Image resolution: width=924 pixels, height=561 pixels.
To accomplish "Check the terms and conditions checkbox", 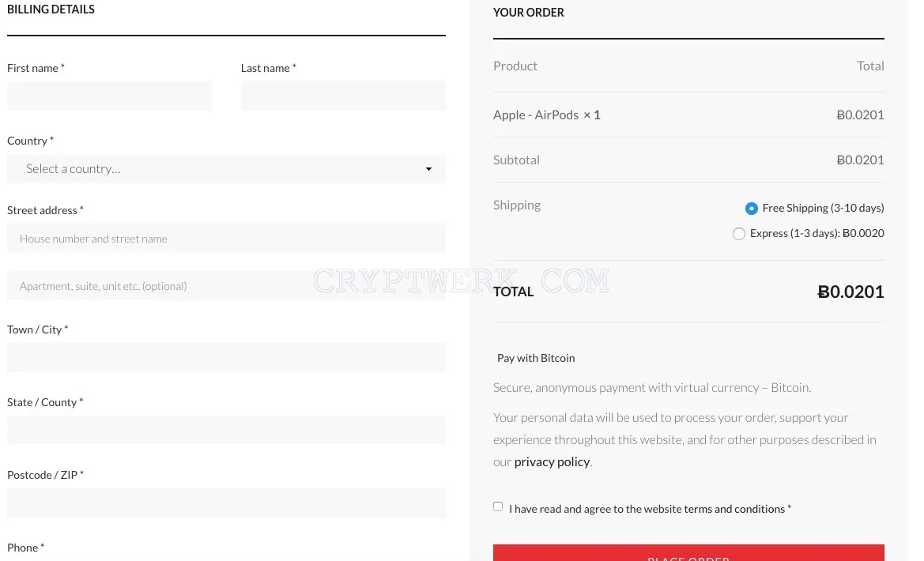I will [x=498, y=506].
